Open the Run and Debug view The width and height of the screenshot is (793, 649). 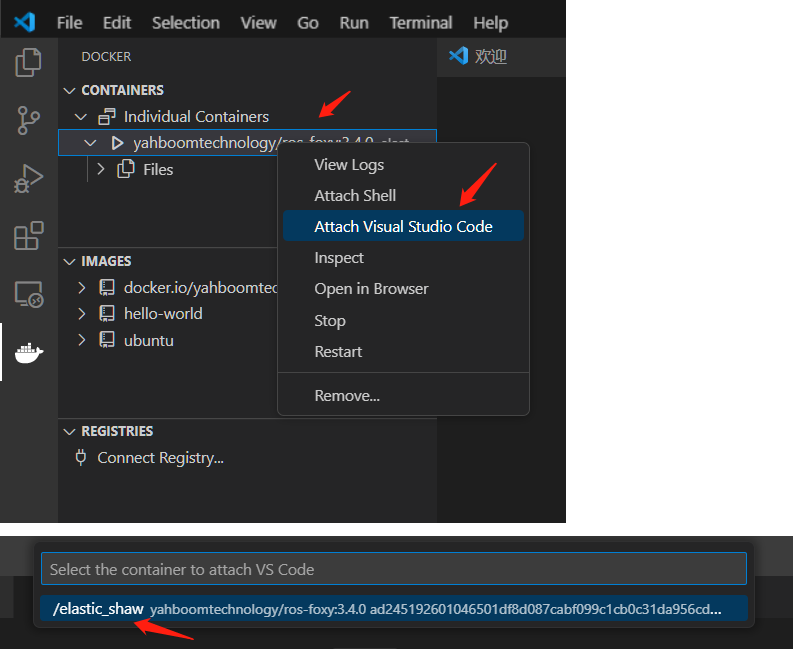point(28,179)
